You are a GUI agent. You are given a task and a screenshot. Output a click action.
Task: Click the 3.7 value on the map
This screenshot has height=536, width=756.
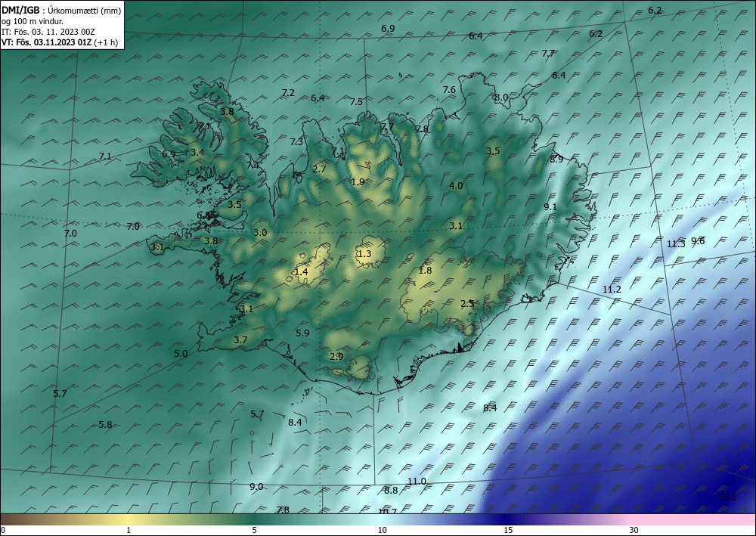240,340
